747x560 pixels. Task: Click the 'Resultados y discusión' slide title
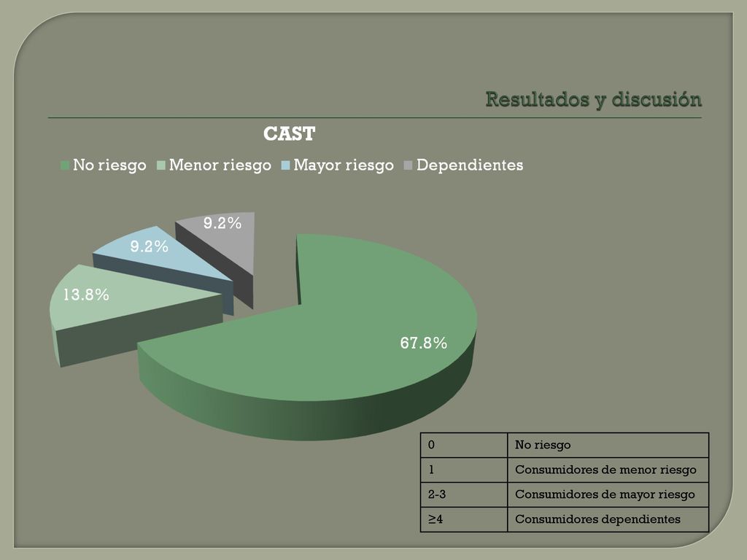593,99
